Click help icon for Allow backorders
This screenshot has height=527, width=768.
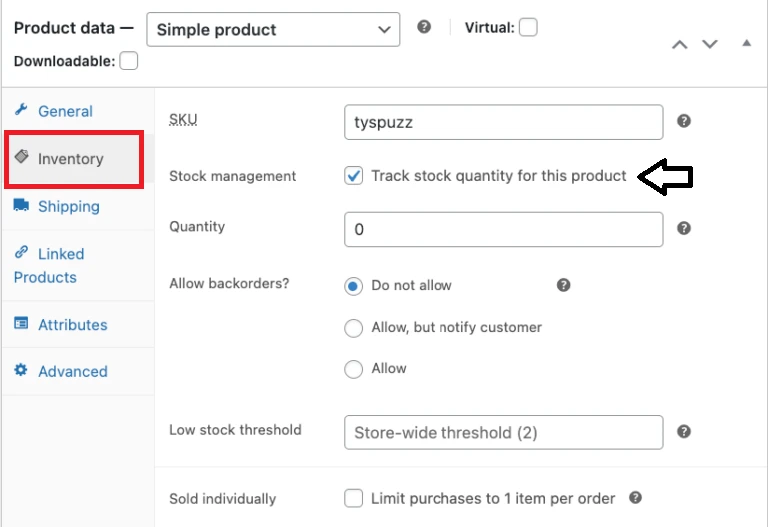click(x=563, y=285)
